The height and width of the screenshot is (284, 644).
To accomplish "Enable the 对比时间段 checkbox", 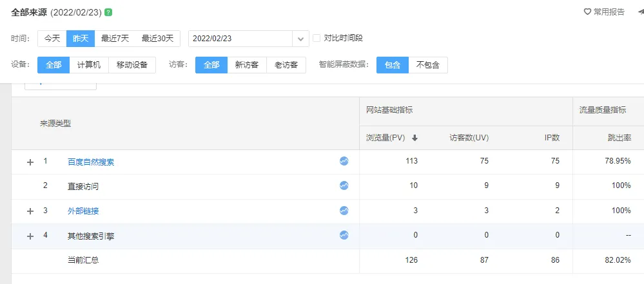I will click(317, 38).
